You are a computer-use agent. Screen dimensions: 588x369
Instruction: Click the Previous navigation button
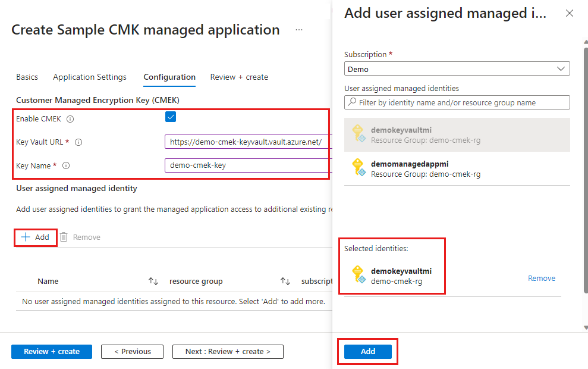(x=132, y=351)
